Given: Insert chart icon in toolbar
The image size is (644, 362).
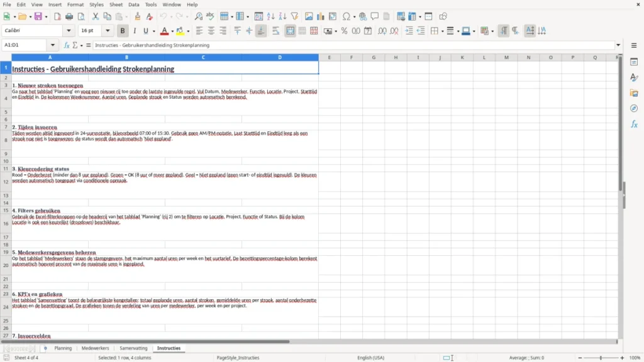Looking at the screenshot, I should tap(321, 16).
